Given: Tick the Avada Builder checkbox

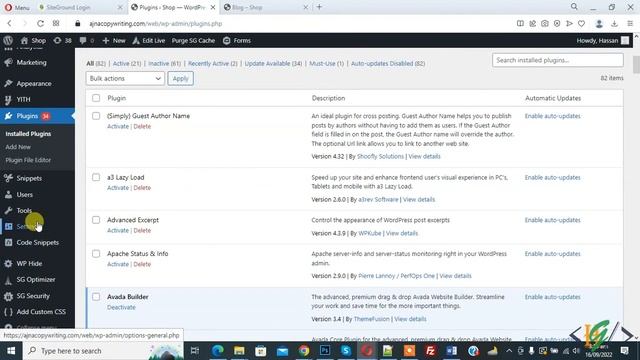Looking at the screenshot, I should [96, 297].
